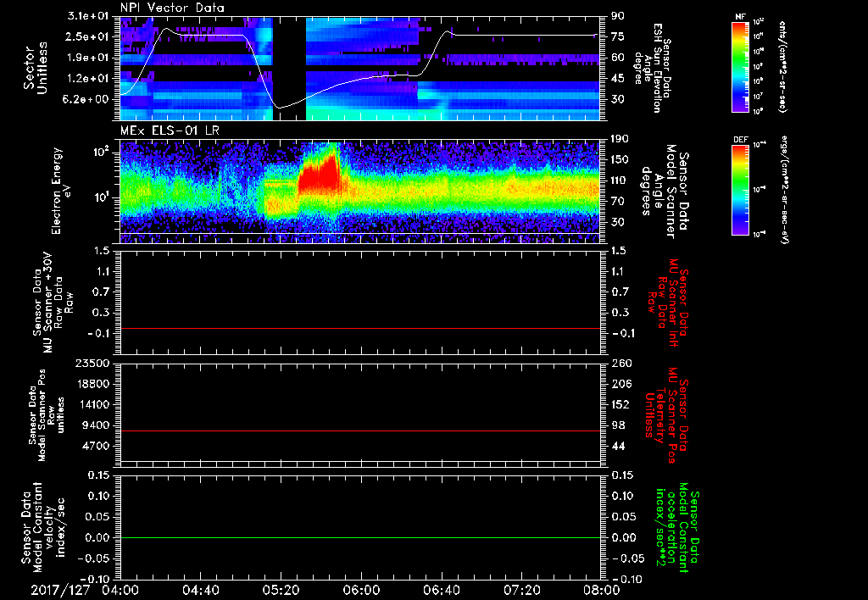
Task: Click the 'MU Scanner +30V Raw Data' label
Action: [53, 303]
